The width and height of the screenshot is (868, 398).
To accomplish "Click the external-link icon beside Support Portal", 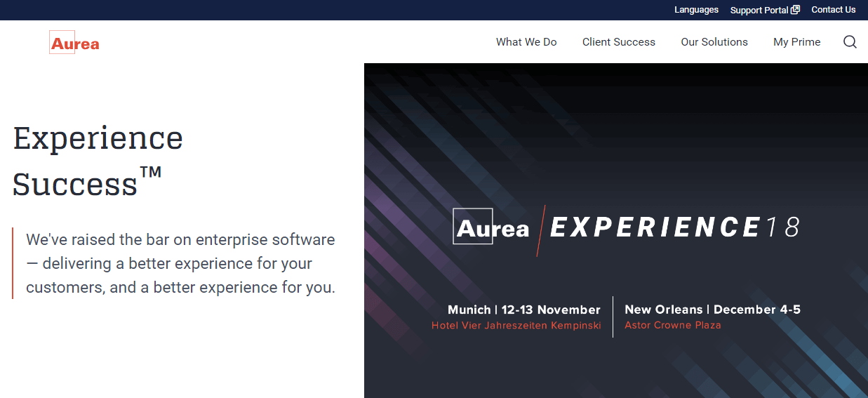I will pyautogui.click(x=795, y=10).
